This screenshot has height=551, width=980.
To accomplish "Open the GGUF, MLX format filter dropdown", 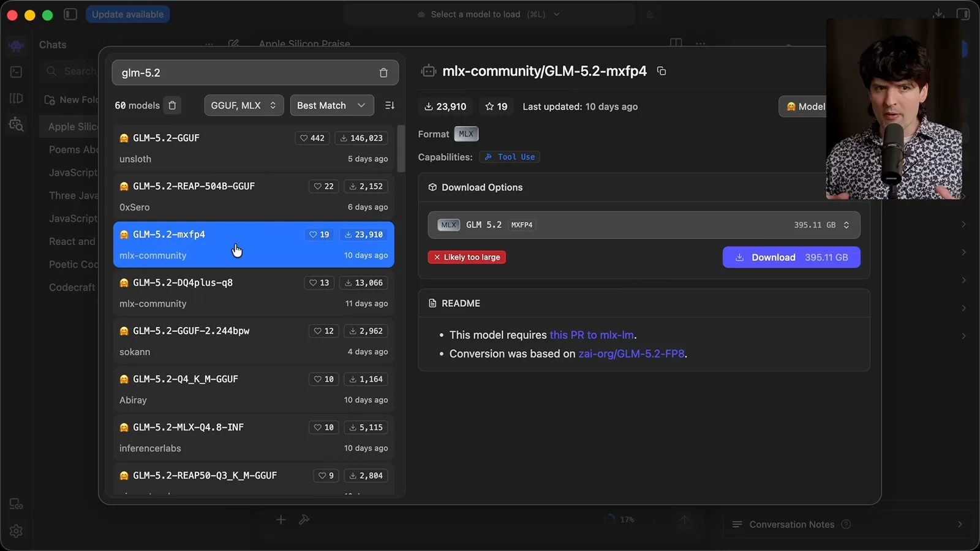I will coord(244,105).
